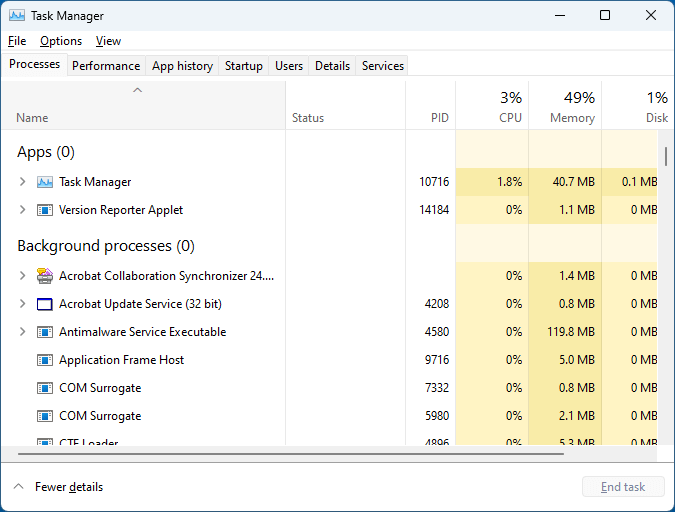Click the horizontal scrollbar thumb

(291, 453)
